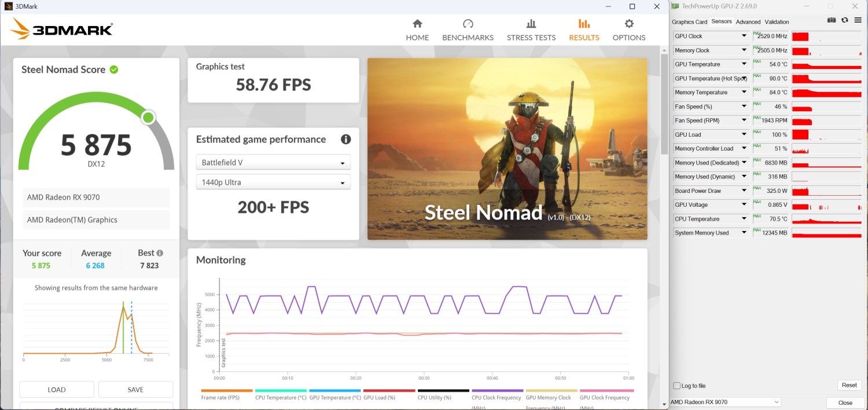
Task: Click the GPU-Z title bar app icon
Action: (675, 6)
